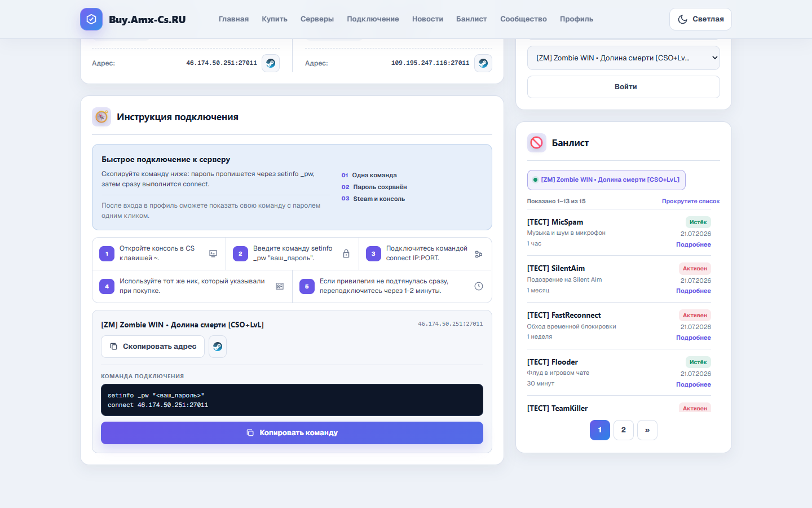Click the КОМАНДА ПОДКЛЮЧЕНИЯ label
Screen dimensions: 812x508
[143, 376]
